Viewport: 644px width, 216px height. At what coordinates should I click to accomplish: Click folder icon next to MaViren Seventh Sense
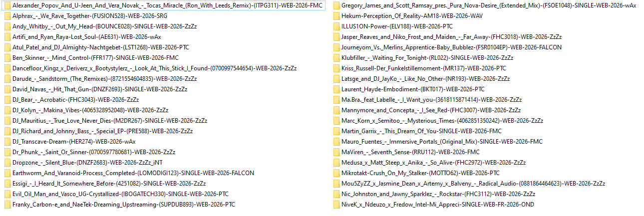(x=336, y=152)
